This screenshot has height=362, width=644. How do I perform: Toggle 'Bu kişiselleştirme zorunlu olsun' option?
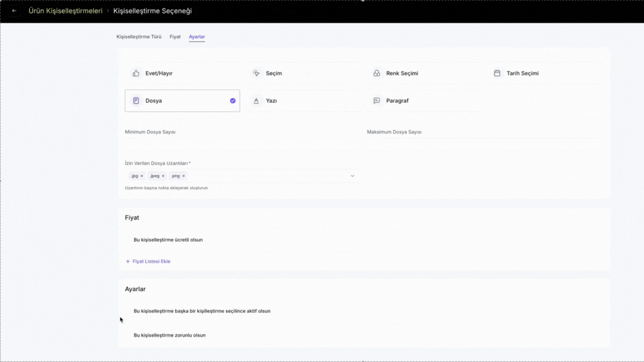tap(128, 335)
